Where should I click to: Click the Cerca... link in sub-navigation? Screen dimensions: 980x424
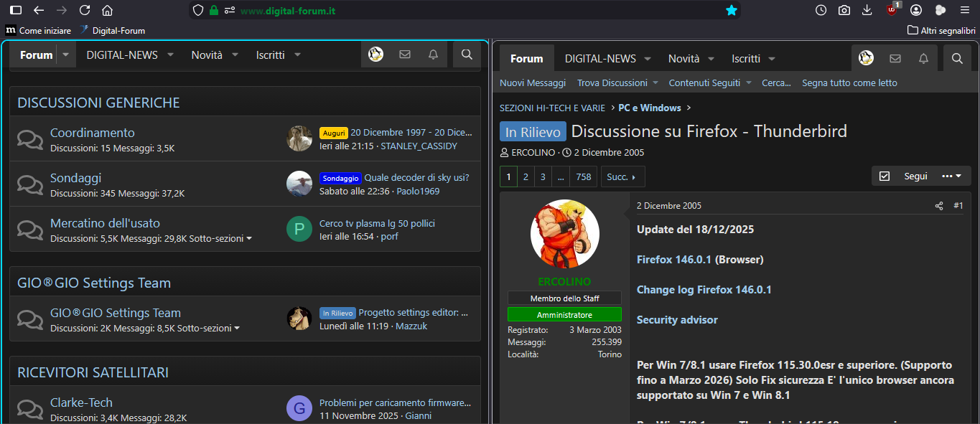(776, 83)
